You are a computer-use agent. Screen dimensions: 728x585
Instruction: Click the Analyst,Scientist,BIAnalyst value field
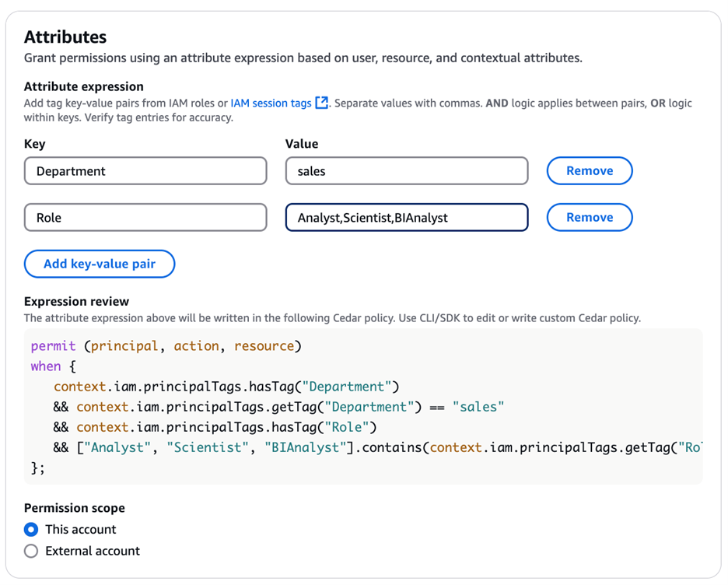(406, 218)
